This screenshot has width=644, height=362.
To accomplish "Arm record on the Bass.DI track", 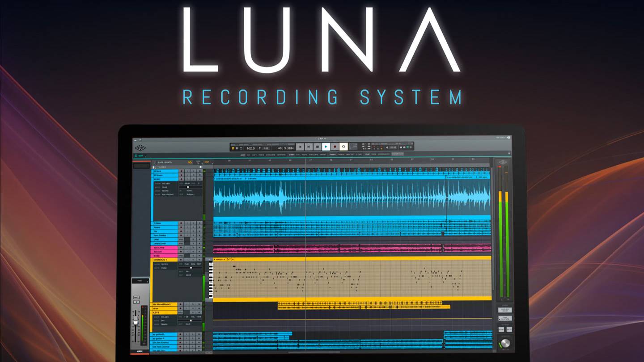I will [181, 252].
